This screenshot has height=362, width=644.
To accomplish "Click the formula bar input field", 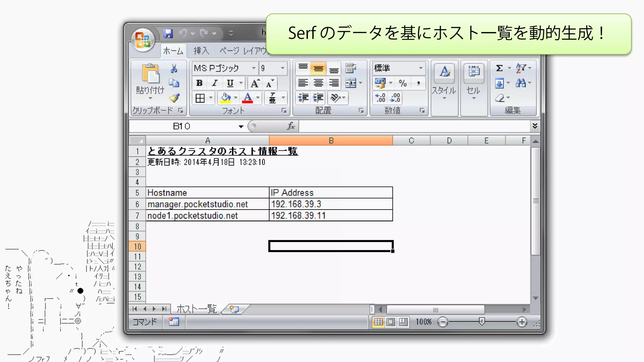I will coord(414,126).
